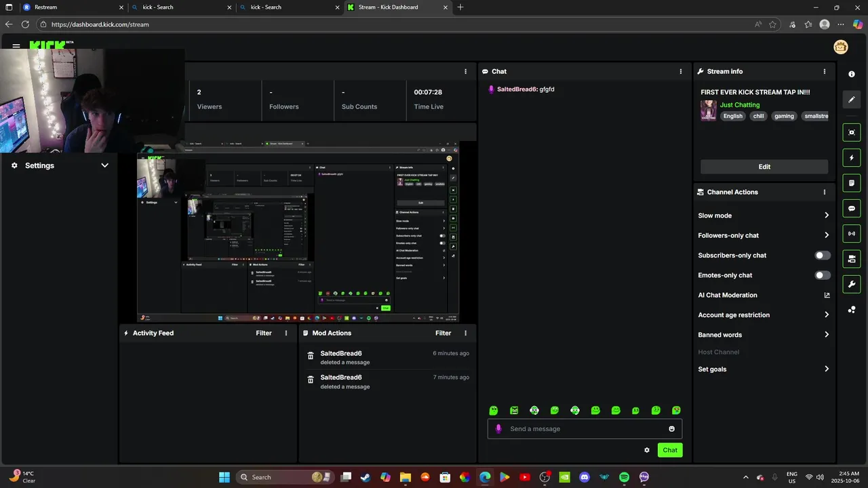Expand Slow mode options
868x488 pixels.
coord(827,216)
